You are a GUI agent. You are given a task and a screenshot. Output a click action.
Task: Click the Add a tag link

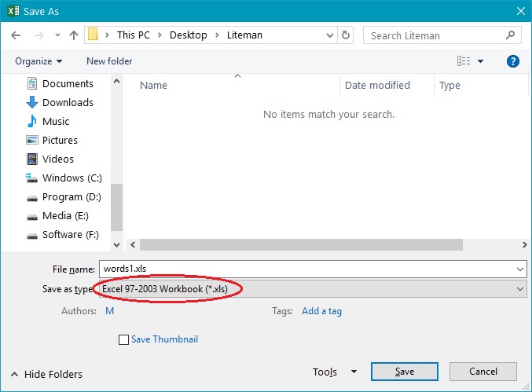coord(321,311)
